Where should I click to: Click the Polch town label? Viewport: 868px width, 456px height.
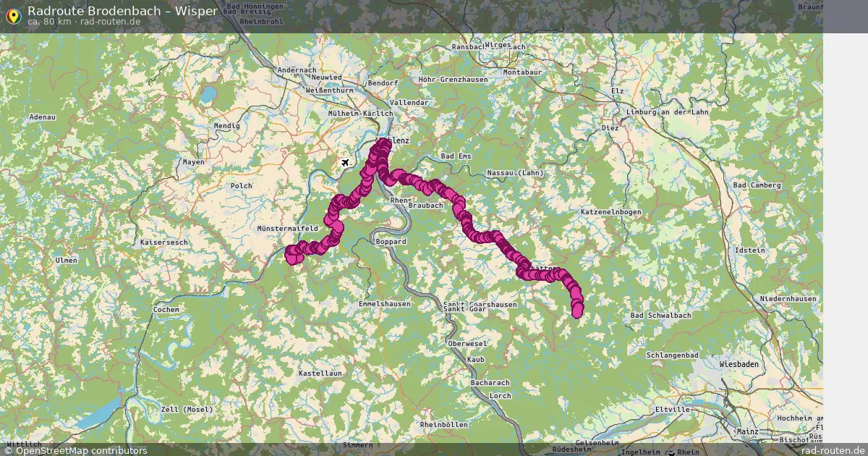pyautogui.click(x=241, y=186)
